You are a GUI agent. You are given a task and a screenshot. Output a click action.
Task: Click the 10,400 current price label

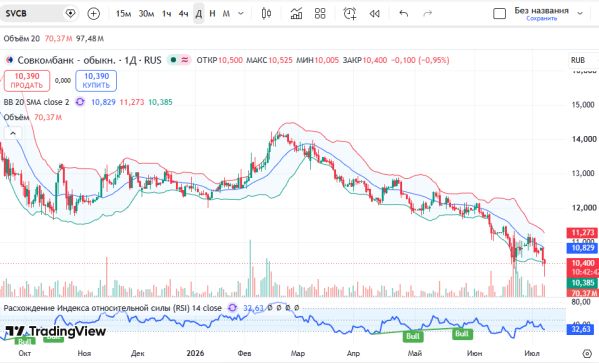click(x=583, y=263)
